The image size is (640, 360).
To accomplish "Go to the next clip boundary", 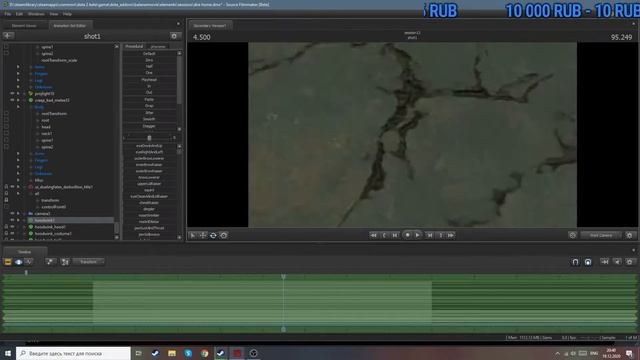I will point(440,235).
